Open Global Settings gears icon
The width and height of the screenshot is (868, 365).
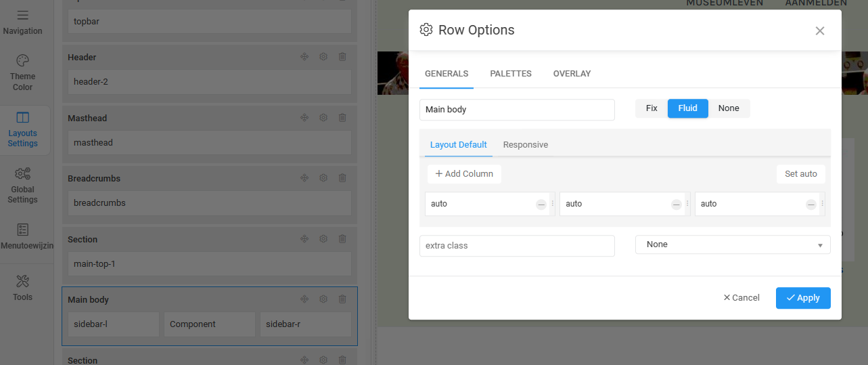tap(22, 184)
